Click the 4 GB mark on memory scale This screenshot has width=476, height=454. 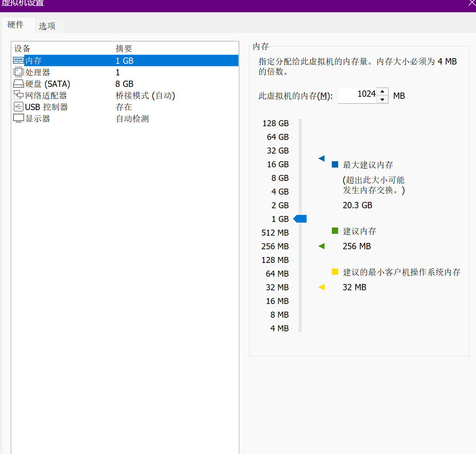point(280,192)
